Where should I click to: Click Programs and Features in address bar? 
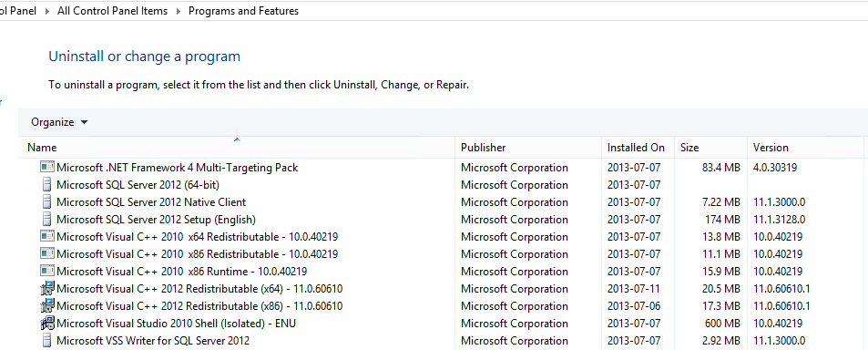pos(243,11)
